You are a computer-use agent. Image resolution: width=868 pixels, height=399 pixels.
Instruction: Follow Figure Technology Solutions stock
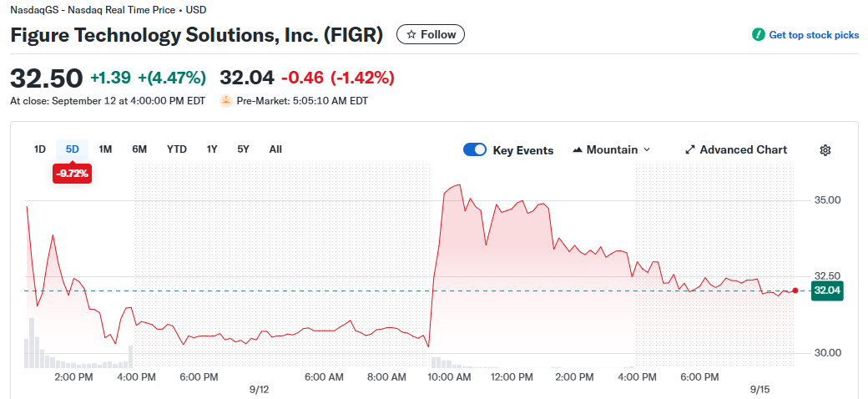tap(431, 34)
